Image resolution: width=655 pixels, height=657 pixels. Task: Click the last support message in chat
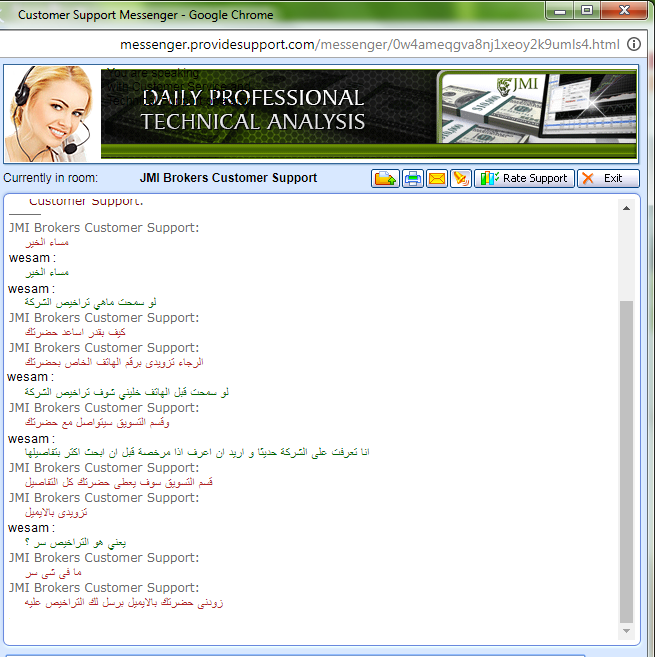point(124,603)
